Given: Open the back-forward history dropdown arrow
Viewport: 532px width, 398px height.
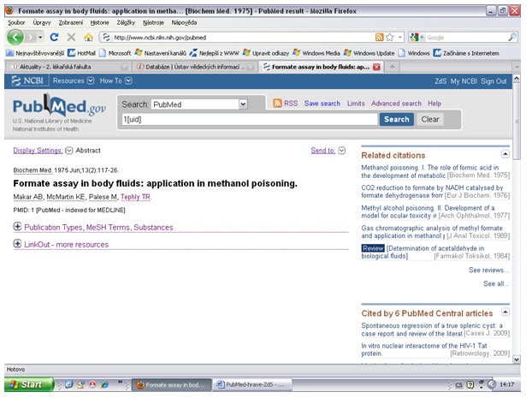Looking at the screenshot, I should 40,37.
